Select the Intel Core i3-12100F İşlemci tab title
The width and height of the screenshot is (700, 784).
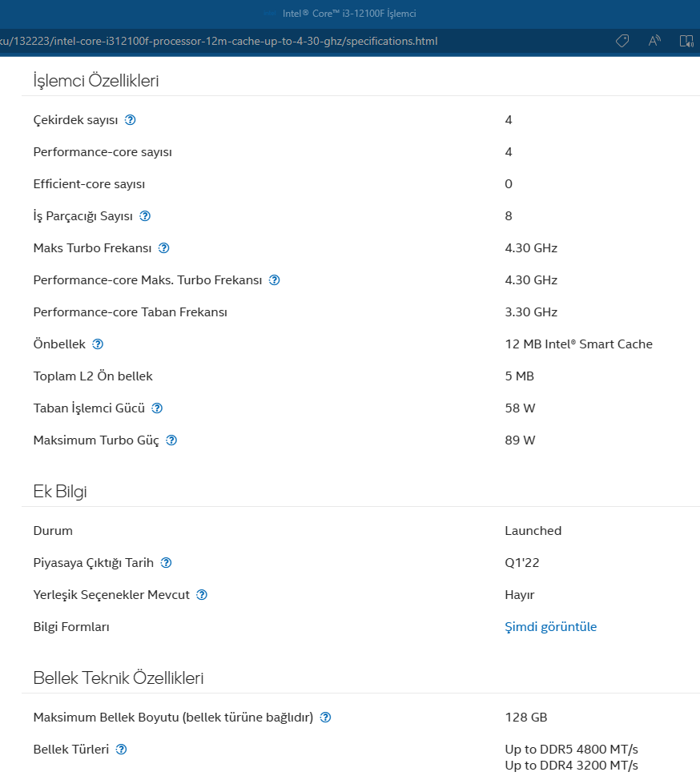click(349, 14)
